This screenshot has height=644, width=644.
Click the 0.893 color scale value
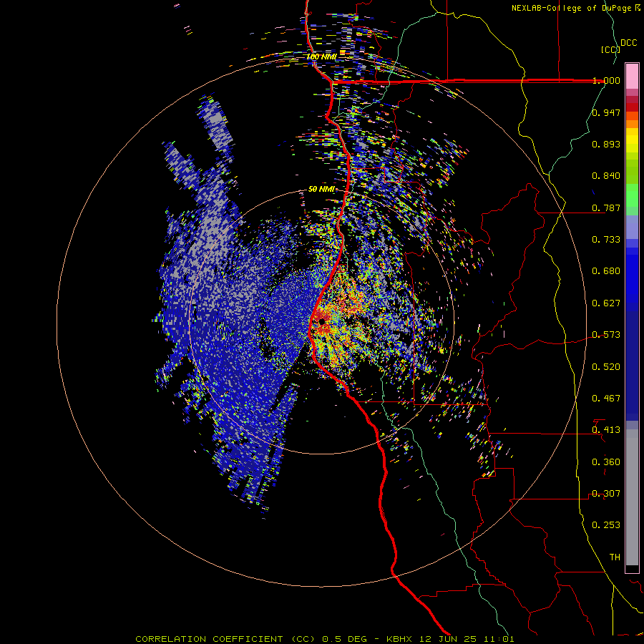[x=606, y=144]
